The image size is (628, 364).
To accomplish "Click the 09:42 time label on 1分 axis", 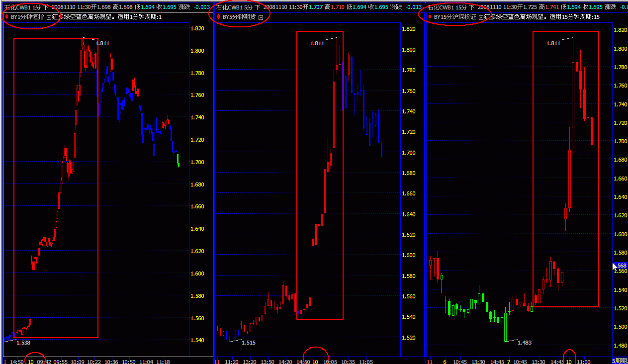I will (x=44, y=362).
